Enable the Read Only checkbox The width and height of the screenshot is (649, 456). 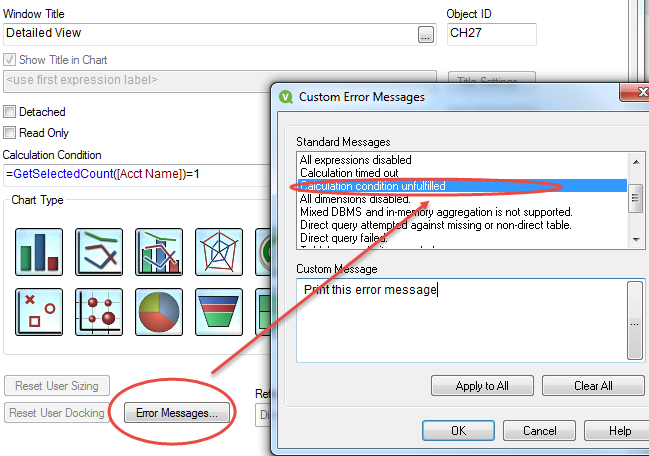pyautogui.click(x=9, y=133)
